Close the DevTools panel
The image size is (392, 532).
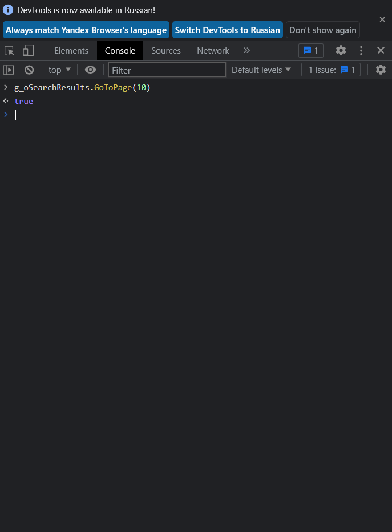pyautogui.click(x=381, y=51)
